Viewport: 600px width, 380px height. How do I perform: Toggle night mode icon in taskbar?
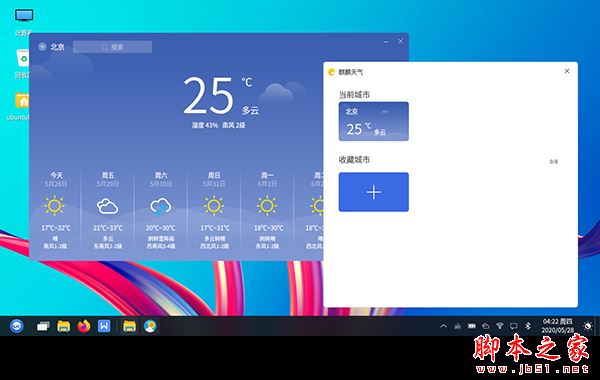(x=587, y=326)
